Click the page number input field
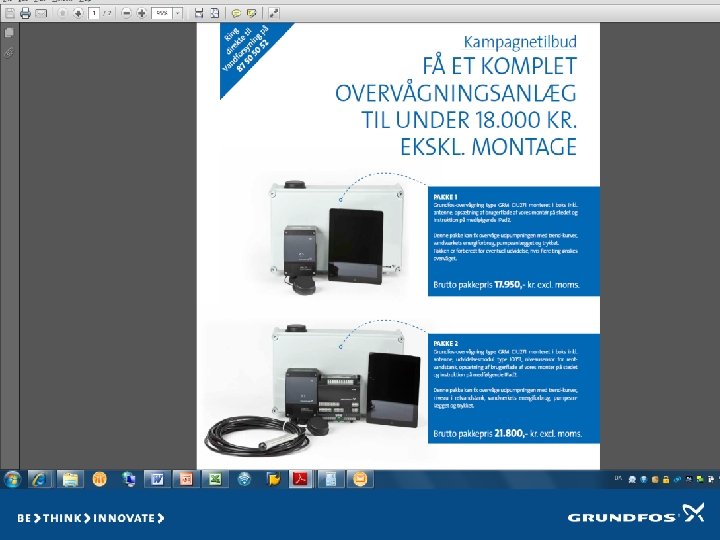Image resolution: width=720 pixels, height=540 pixels. [x=94, y=13]
